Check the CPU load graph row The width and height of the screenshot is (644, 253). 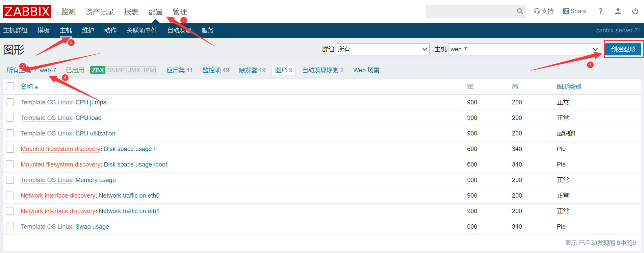click(x=10, y=118)
